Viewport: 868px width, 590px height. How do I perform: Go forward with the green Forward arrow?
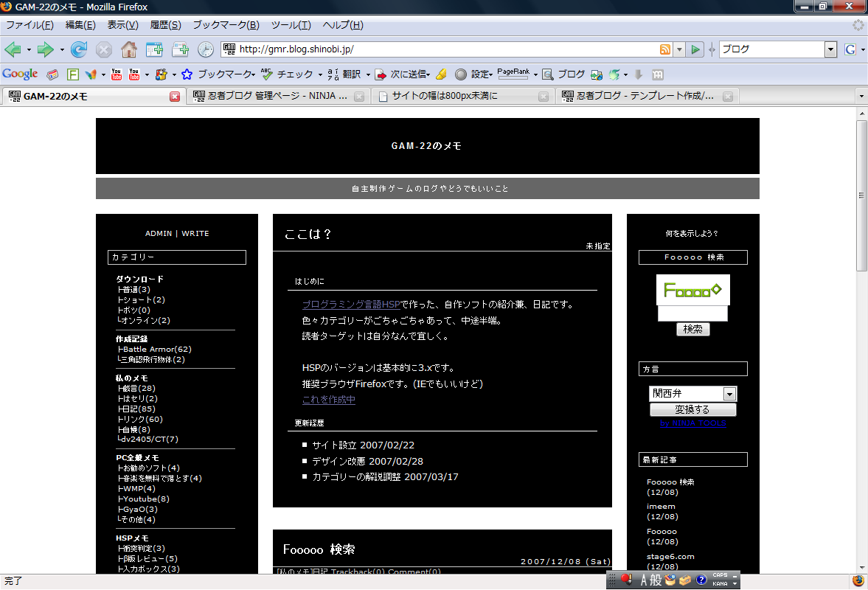point(45,49)
